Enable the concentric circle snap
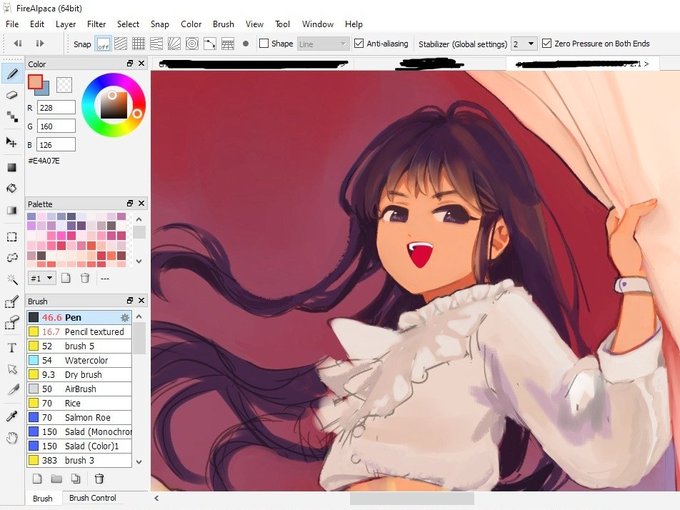 [x=192, y=44]
